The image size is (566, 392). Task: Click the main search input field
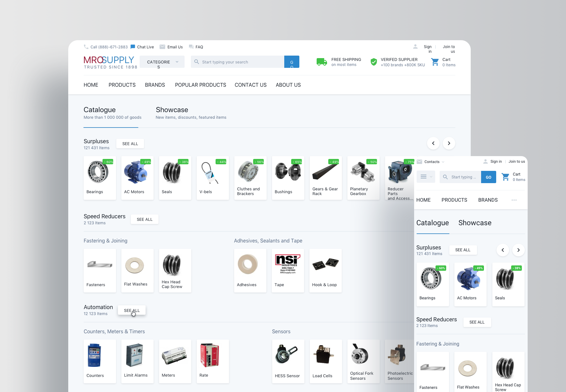[x=237, y=62]
